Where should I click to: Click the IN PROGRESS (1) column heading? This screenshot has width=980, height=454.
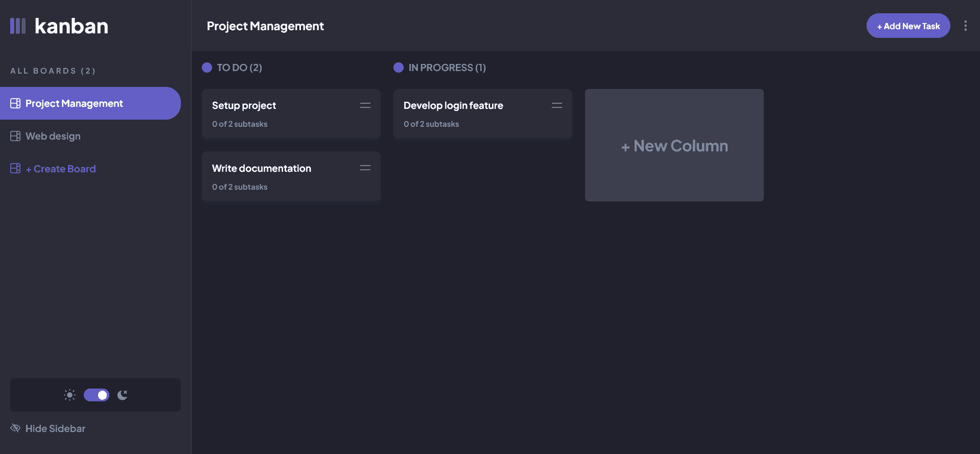(447, 67)
